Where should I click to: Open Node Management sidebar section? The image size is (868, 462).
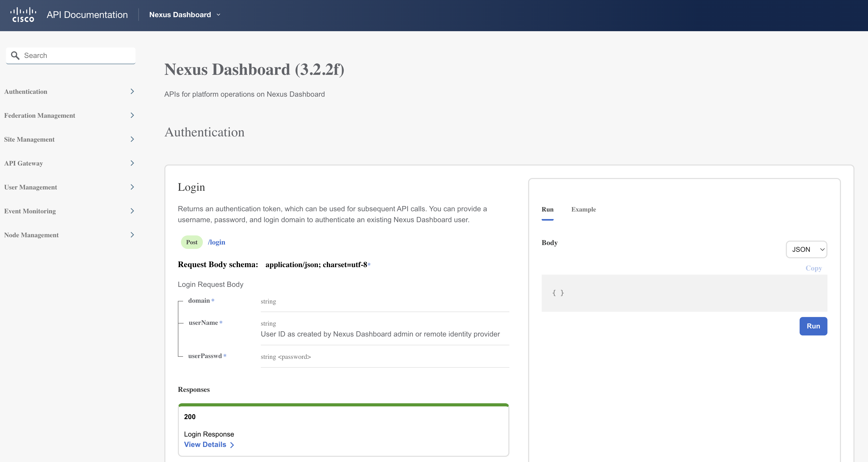[31, 235]
